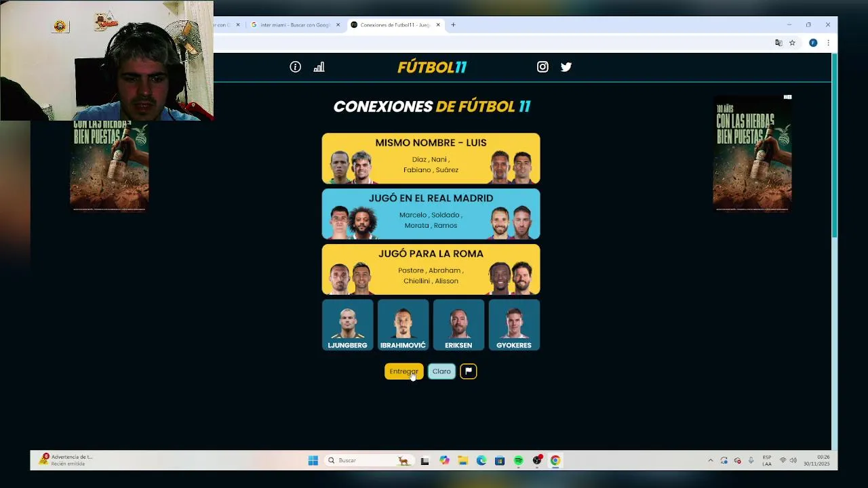Click the Fútbol11 logo
868x488 pixels.
(432, 67)
